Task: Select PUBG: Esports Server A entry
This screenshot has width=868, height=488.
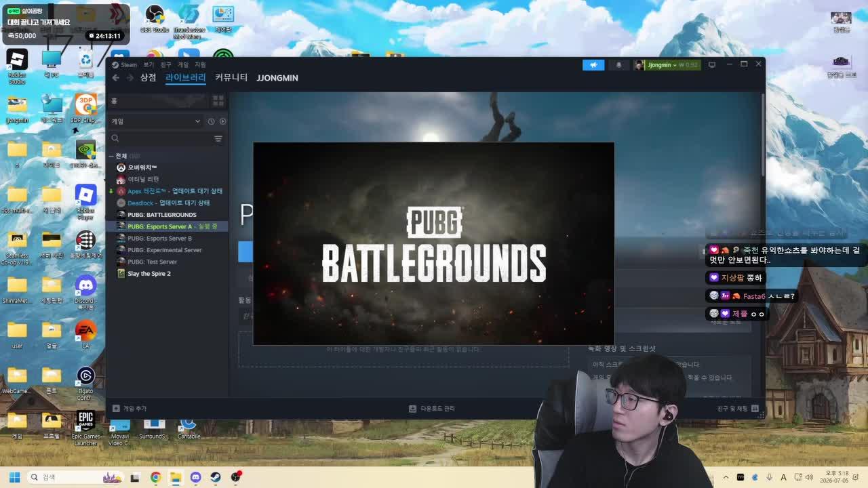Action: tap(167, 226)
